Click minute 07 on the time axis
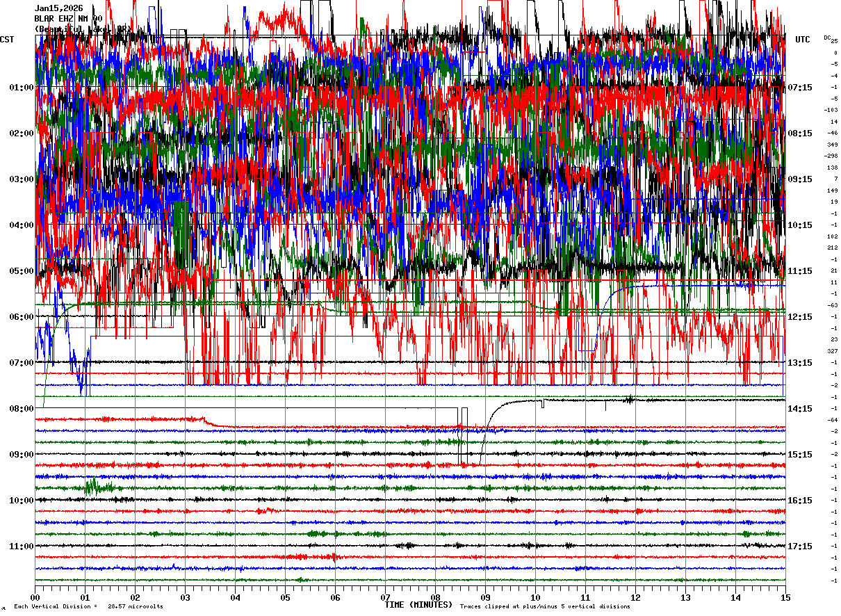 tap(385, 597)
